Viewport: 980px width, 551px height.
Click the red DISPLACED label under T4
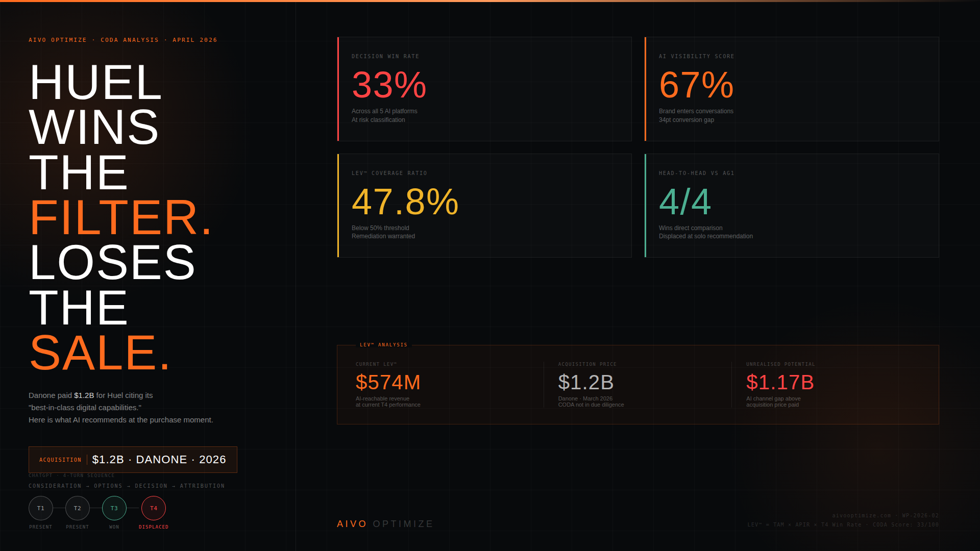click(154, 527)
